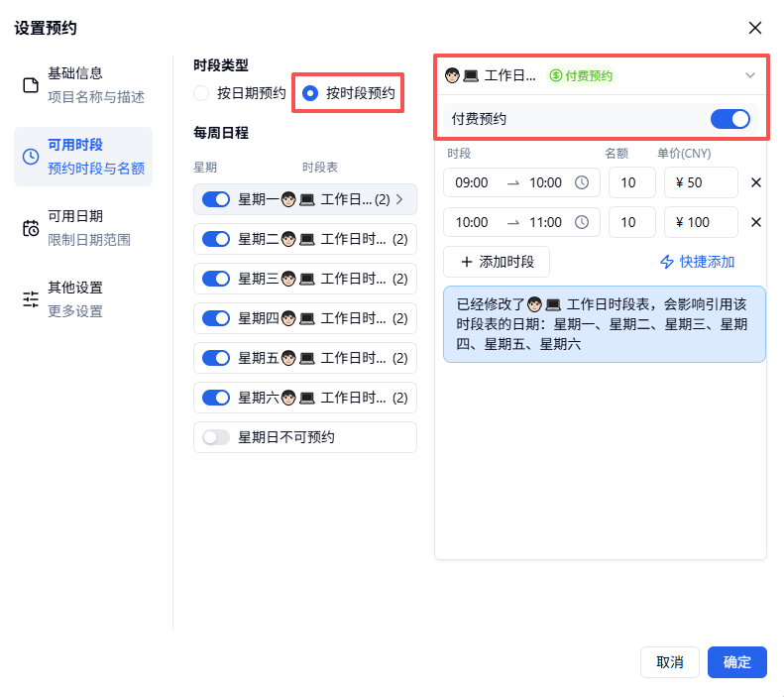Open 基础信息 section in sidebar
The image size is (784, 697).
[x=83, y=85]
